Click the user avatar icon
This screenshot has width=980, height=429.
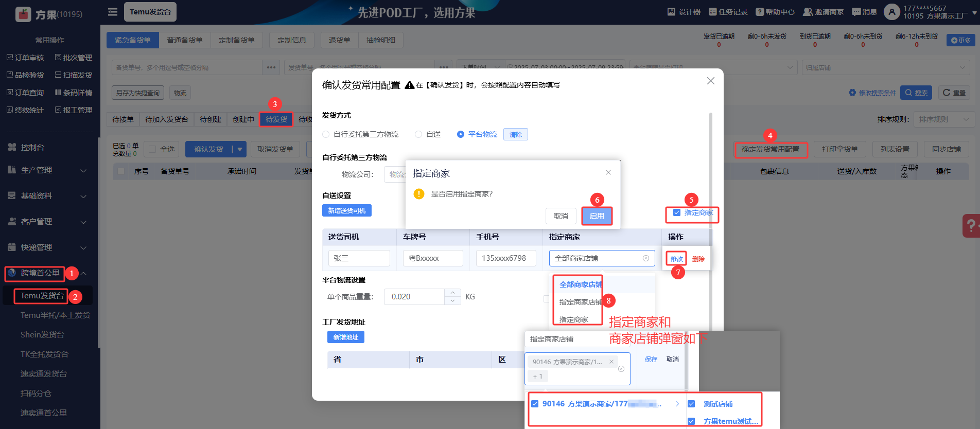(x=891, y=12)
